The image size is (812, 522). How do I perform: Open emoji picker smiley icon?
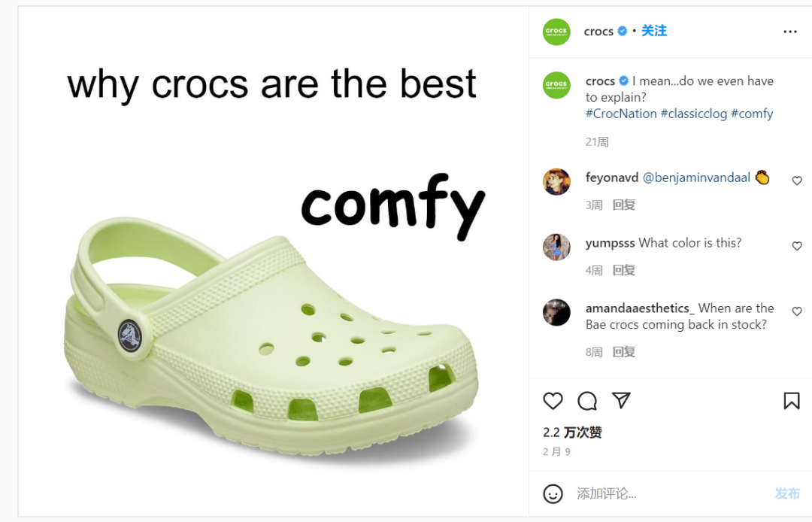click(553, 493)
